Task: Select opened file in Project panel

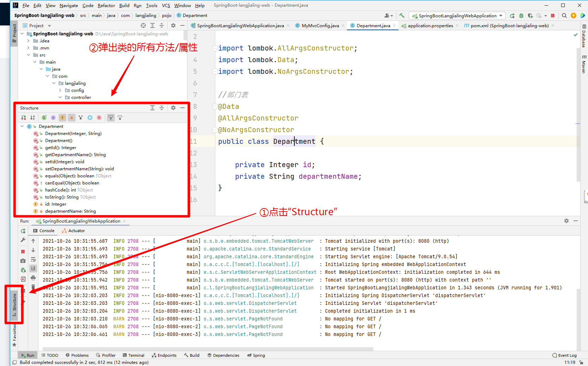Action: click(x=143, y=25)
